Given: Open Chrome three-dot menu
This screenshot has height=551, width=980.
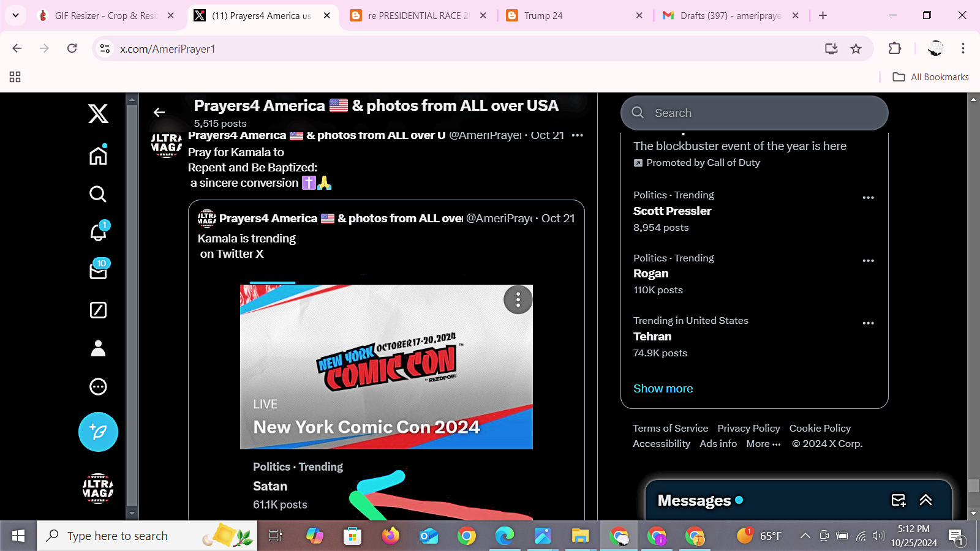Looking at the screenshot, I should coord(963,48).
